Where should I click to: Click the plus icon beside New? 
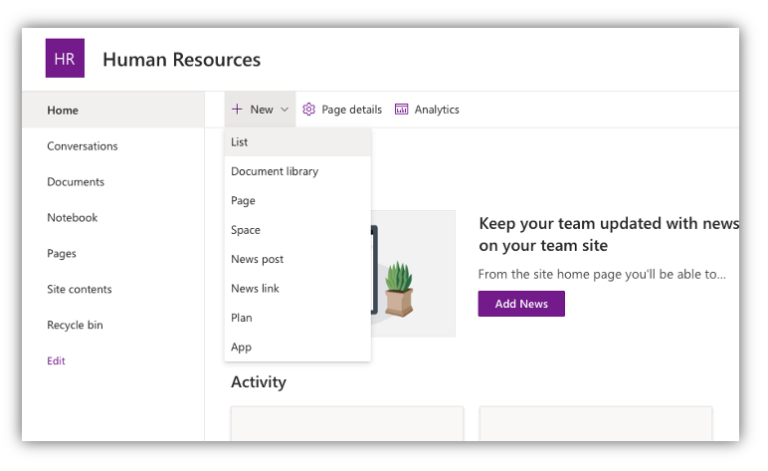237,109
